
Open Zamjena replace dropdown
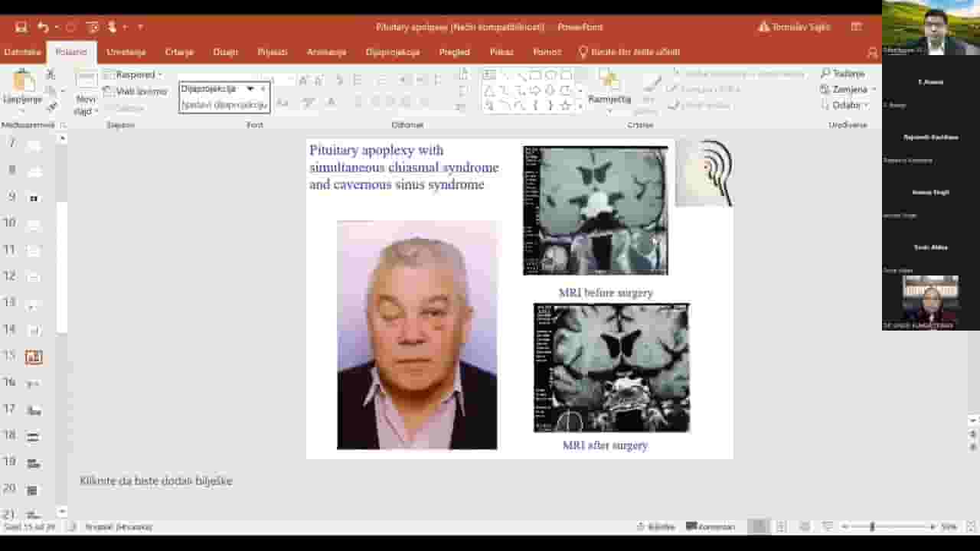pyautogui.click(x=848, y=90)
